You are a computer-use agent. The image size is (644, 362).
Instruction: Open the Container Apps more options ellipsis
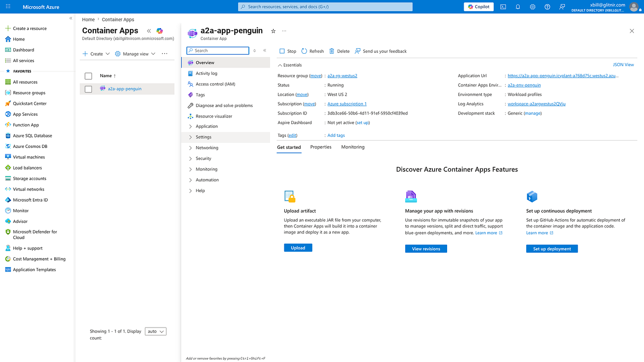[x=165, y=54]
